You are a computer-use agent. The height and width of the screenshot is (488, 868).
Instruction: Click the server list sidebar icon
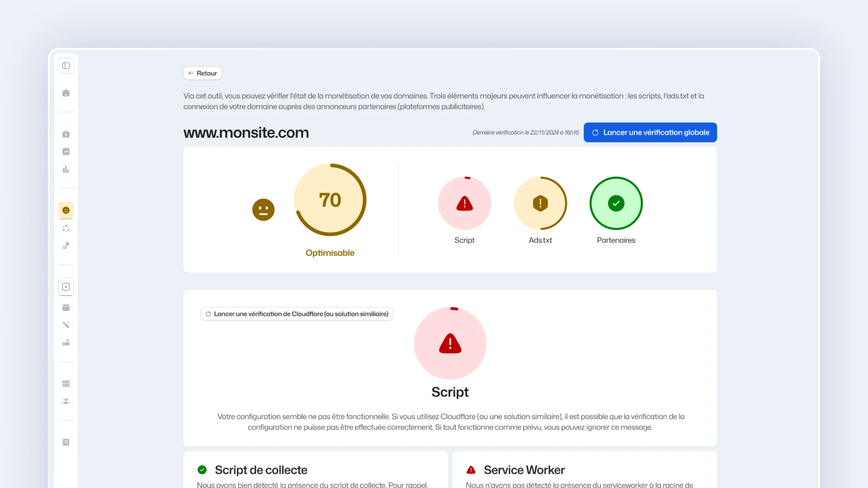pyautogui.click(x=66, y=384)
